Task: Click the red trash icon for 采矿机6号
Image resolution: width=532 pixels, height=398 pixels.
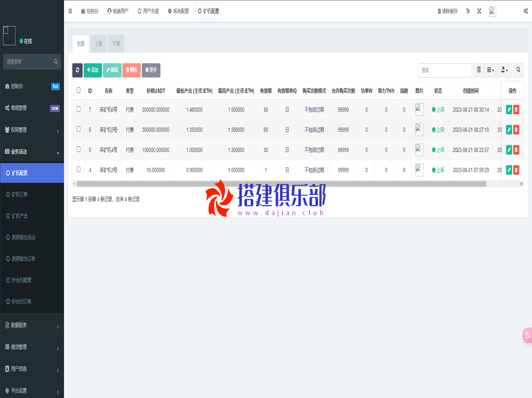Action: [516, 109]
